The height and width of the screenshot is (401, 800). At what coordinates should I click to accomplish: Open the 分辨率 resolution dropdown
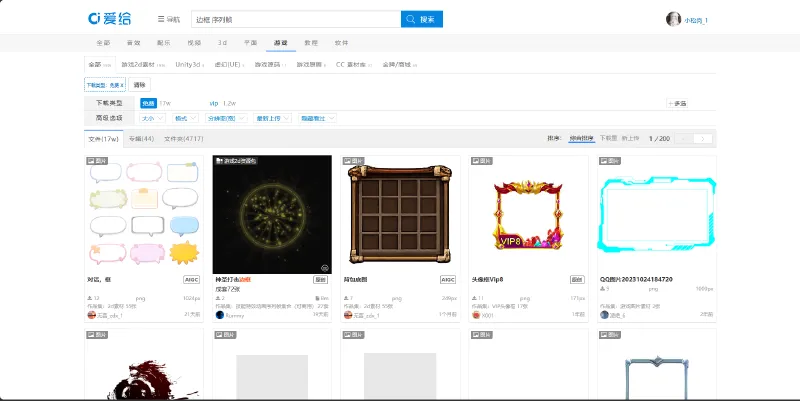coord(227,118)
